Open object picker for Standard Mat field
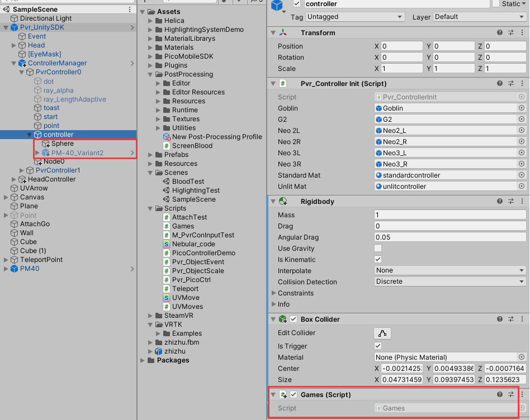 522,175
